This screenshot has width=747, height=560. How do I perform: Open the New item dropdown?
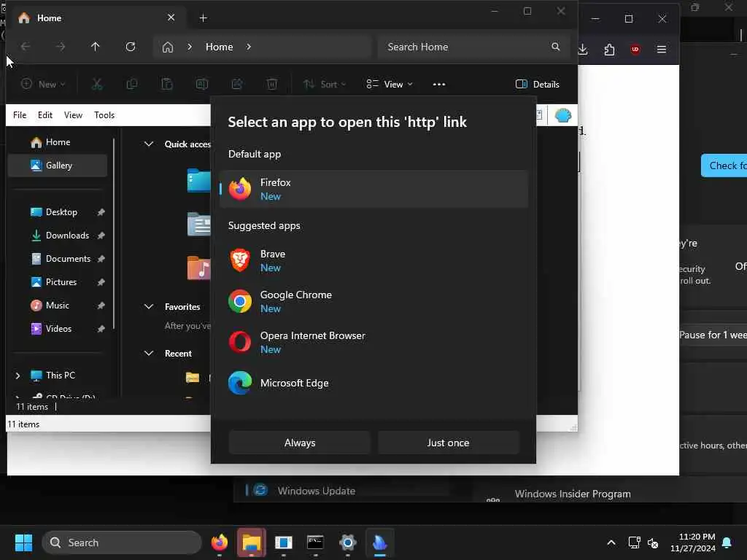click(43, 85)
